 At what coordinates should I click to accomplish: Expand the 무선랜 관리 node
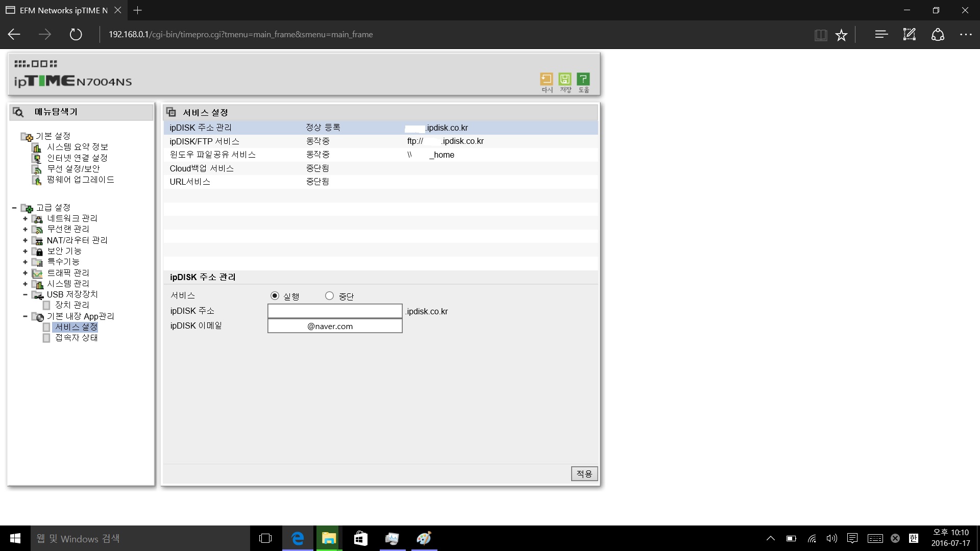tap(25, 230)
